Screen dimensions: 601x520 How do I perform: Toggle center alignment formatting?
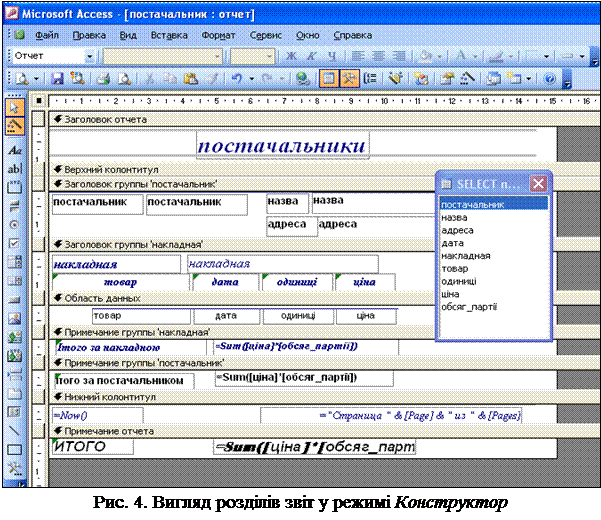[x=378, y=56]
